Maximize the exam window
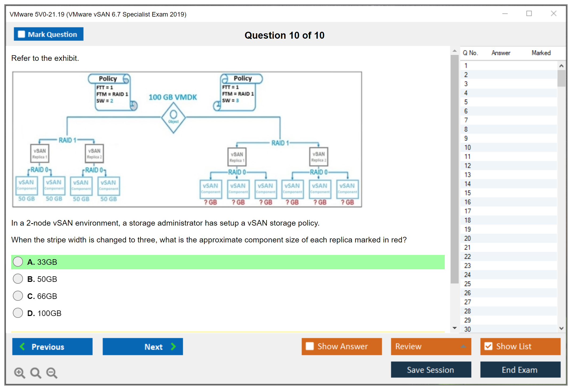The height and width of the screenshot is (392, 574). [529, 14]
